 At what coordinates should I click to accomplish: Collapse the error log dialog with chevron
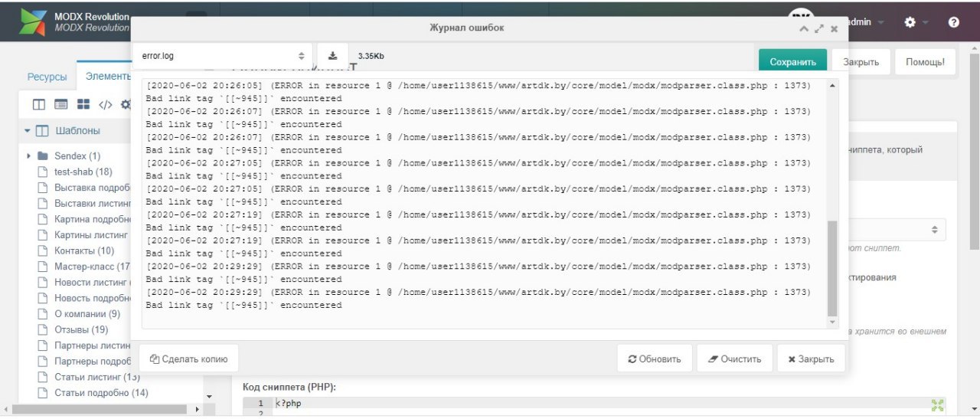[803, 28]
